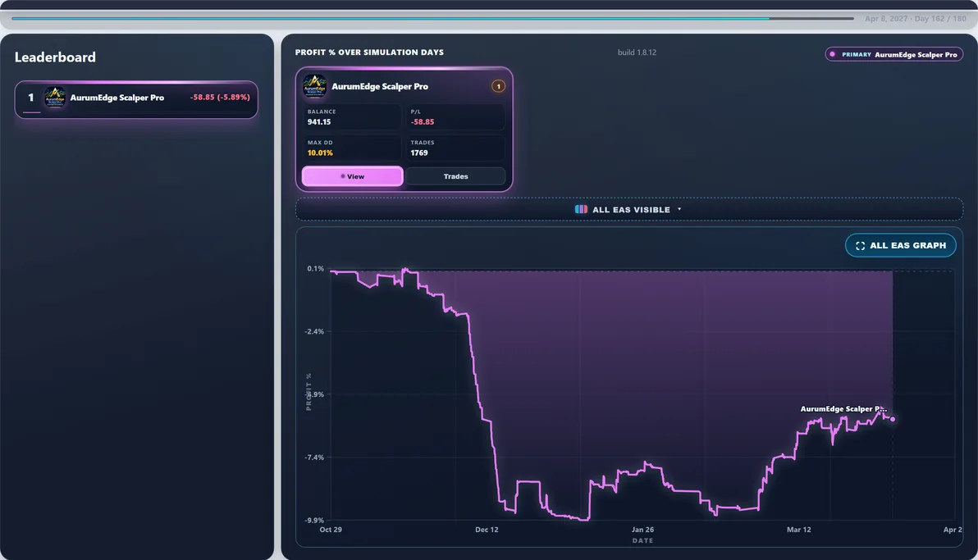Click the simulation progress bar at top

pos(433,19)
